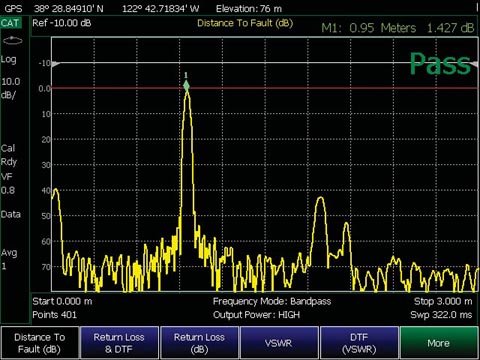480x360 pixels.
Task: Click the Elevation: 76 m reading
Action: 249,9
